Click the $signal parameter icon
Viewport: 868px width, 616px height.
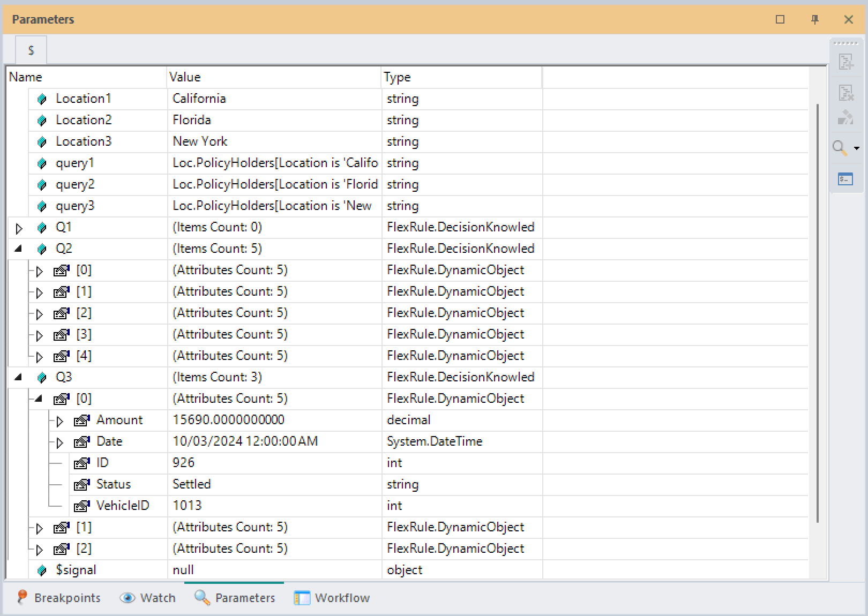42,570
